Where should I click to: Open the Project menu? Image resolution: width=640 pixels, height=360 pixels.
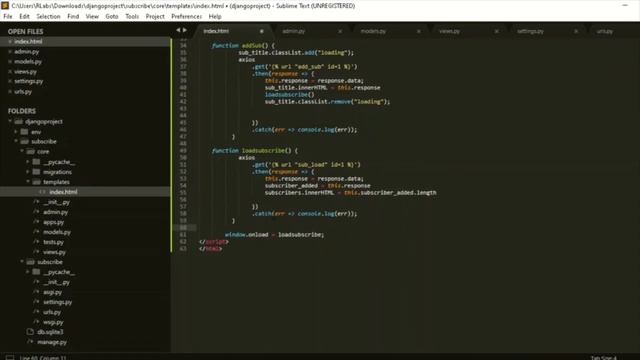(155, 17)
